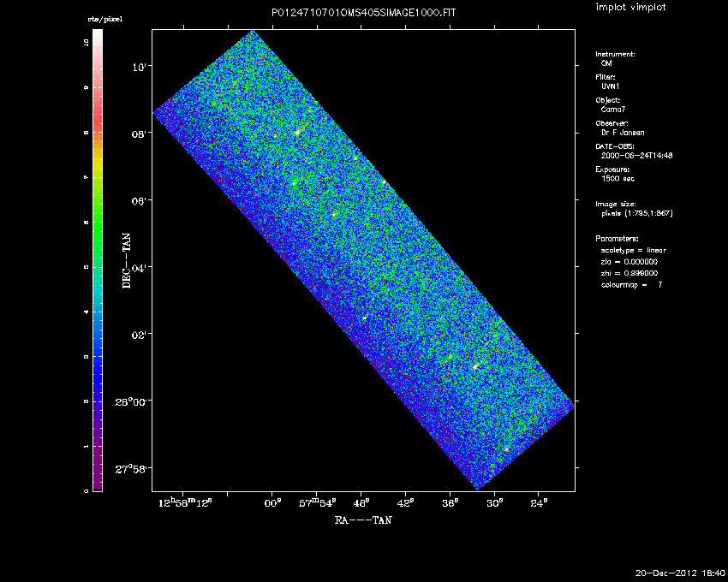Screen dimensions: 728x582
Task: Click the "DEC--TAN" axis label
Action: [x=127, y=260]
